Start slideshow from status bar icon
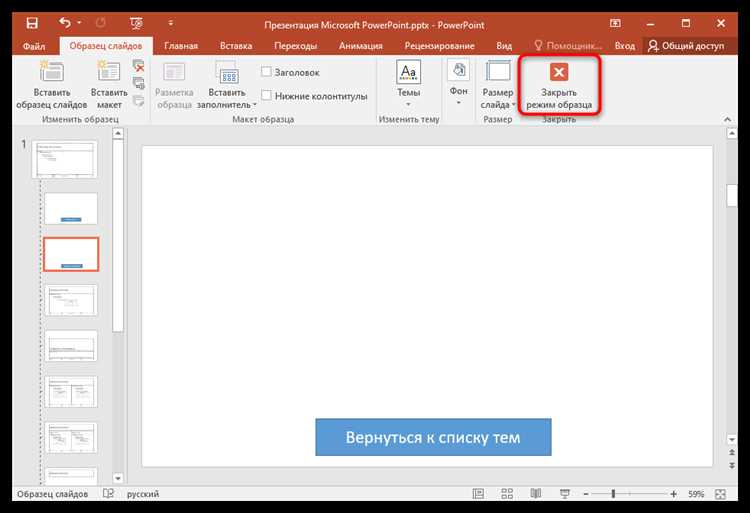The width and height of the screenshot is (750, 513). [565, 494]
